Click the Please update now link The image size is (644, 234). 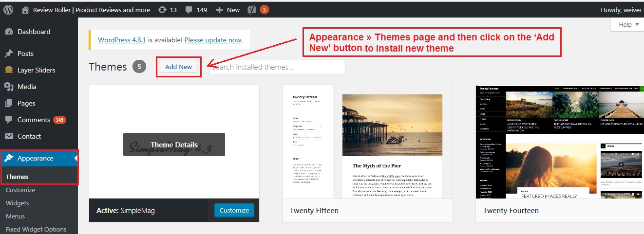click(x=213, y=40)
